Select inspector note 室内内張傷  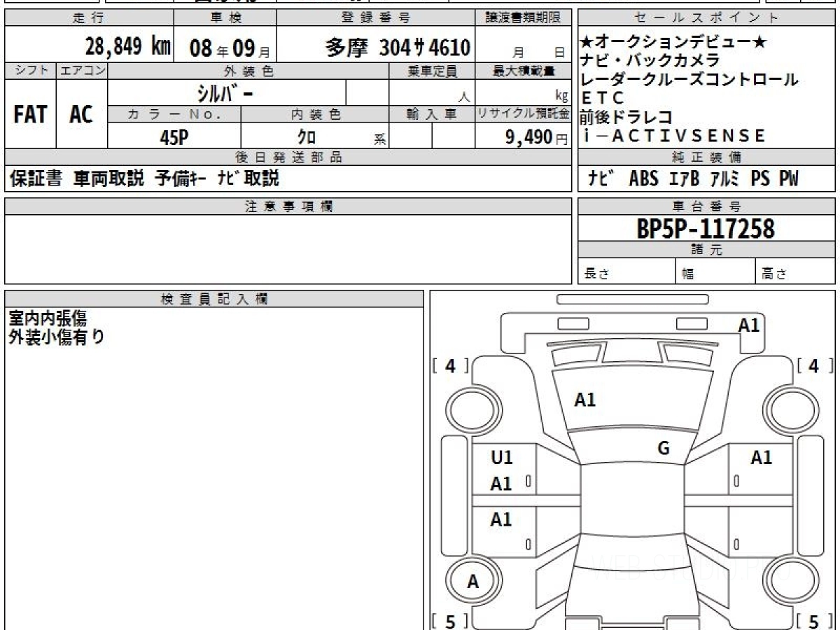click(48, 318)
